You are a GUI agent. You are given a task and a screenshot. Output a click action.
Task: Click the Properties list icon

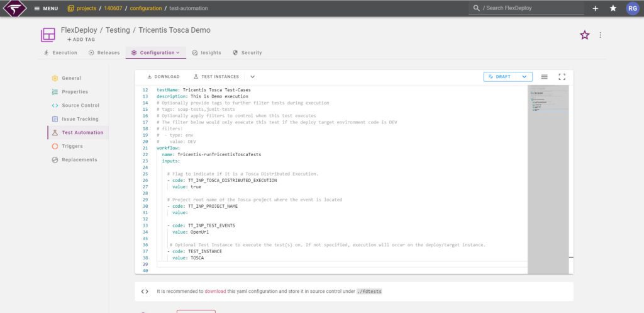click(x=55, y=92)
